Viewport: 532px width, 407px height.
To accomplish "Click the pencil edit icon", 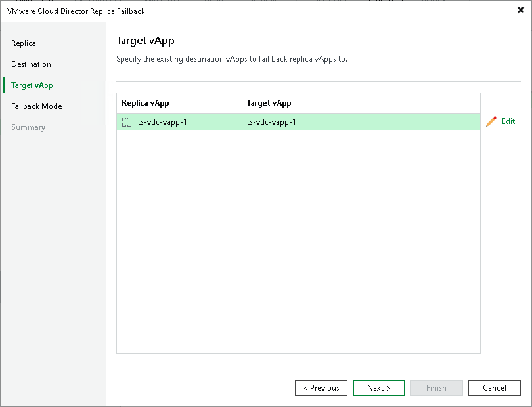I will 491,121.
